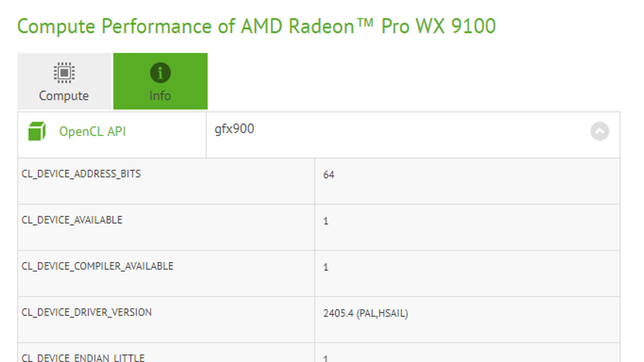Select the CL_DEVICE_DRIVER_VERSION row label
644x362 pixels.
coord(86,313)
